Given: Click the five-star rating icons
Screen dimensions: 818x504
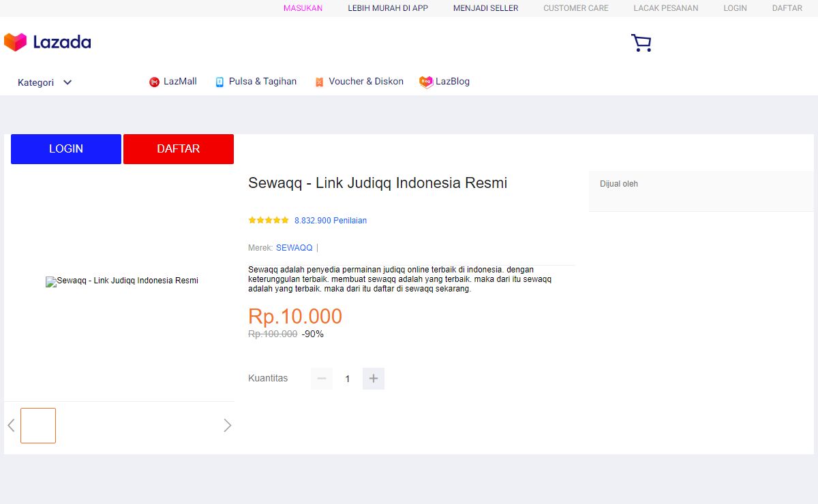Looking at the screenshot, I should (269, 221).
